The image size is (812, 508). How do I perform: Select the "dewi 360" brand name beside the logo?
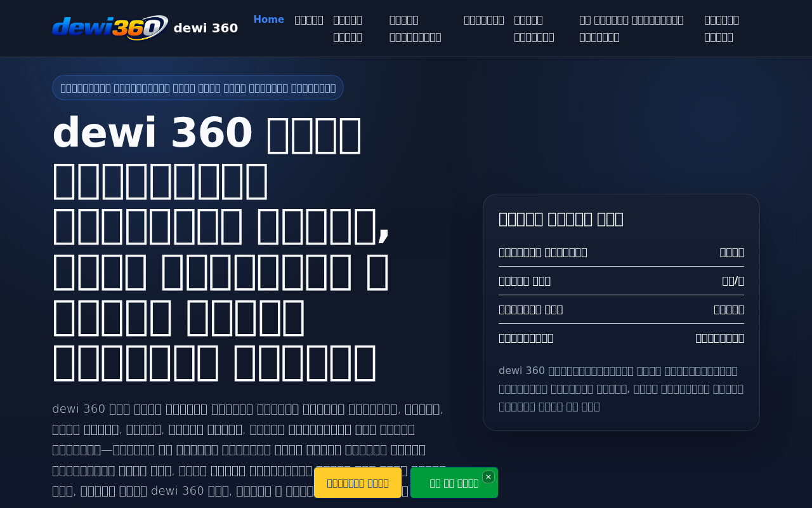(206, 28)
